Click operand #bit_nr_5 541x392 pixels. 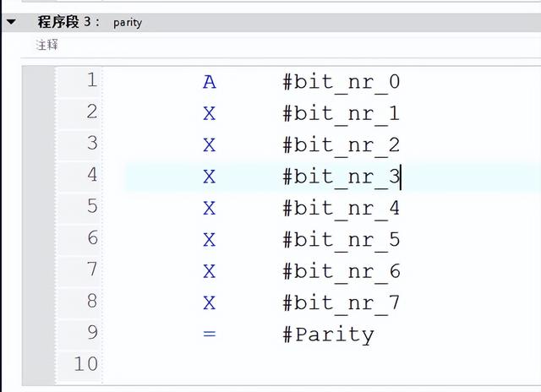[341, 240]
